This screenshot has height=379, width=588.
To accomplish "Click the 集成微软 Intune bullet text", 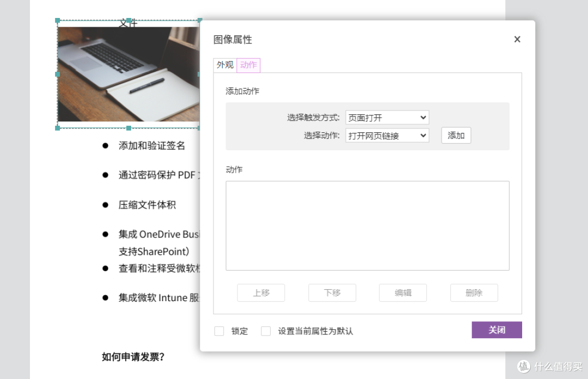I will 159,298.
